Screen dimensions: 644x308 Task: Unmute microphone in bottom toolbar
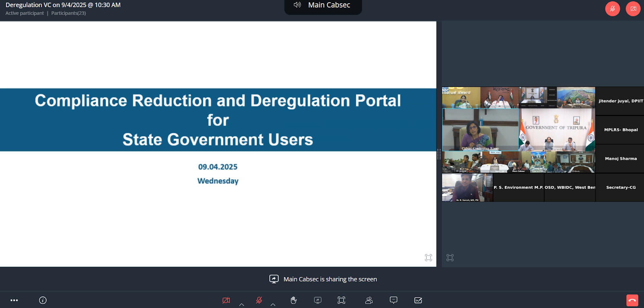[x=259, y=300]
